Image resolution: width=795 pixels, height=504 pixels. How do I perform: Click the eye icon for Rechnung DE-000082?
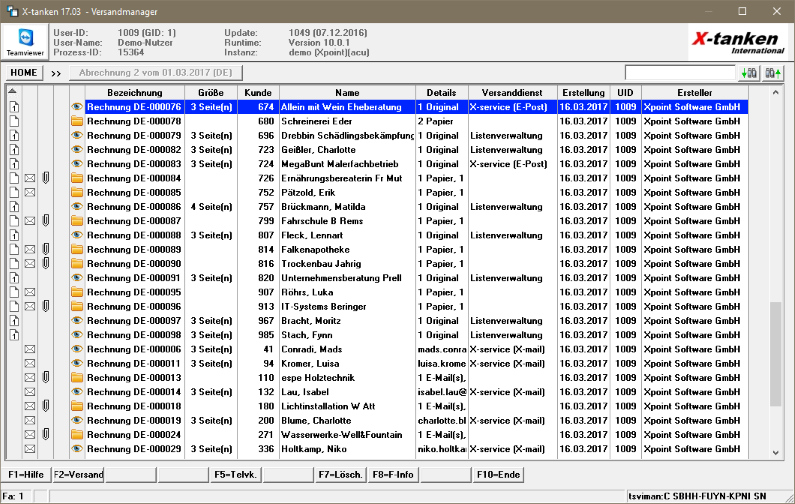click(x=77, y=150)
